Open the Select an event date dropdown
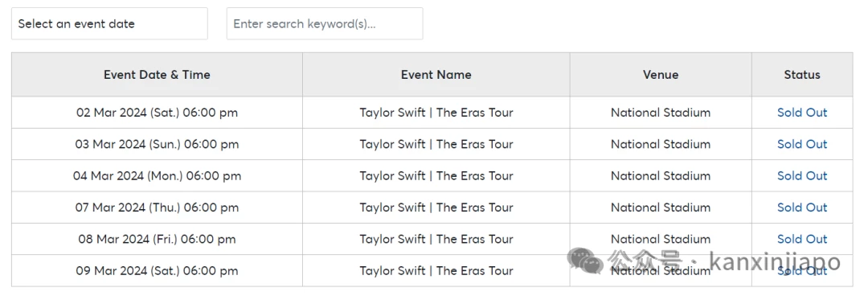 (109, 24)
